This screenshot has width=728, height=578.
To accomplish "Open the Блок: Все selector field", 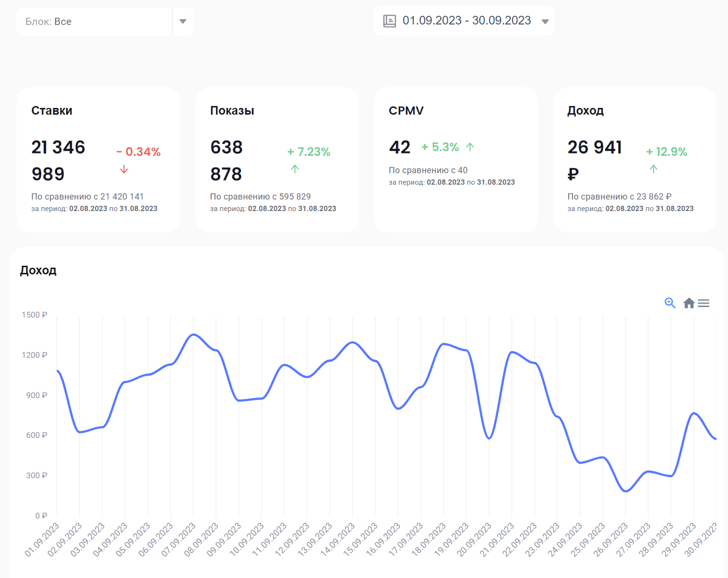I will pyautogui.click(x=105, y=22).
